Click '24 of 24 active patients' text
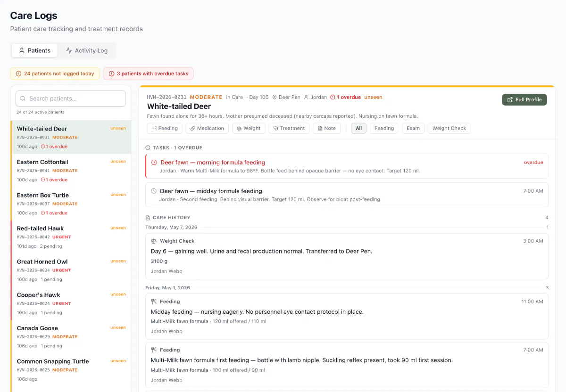The width and height of the screenshot is (566, 392). click(40, 112)
